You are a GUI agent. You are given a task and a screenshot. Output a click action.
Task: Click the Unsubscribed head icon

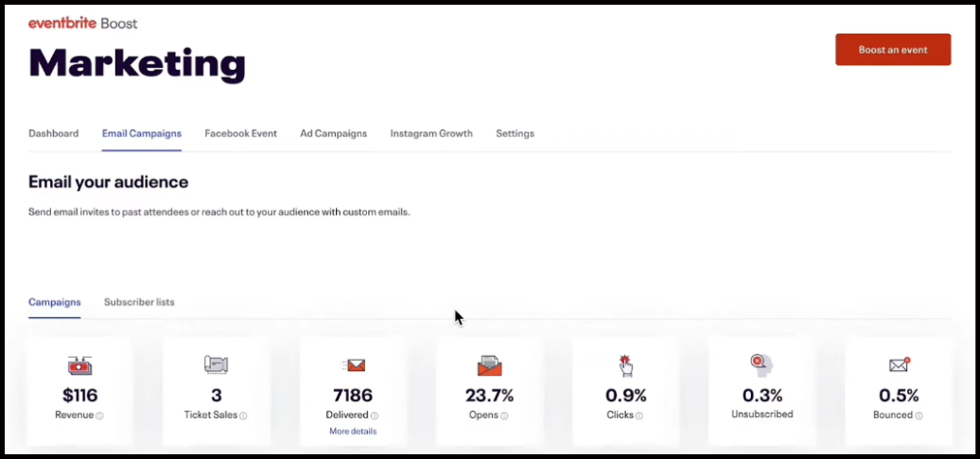click(x=761, y=365)
